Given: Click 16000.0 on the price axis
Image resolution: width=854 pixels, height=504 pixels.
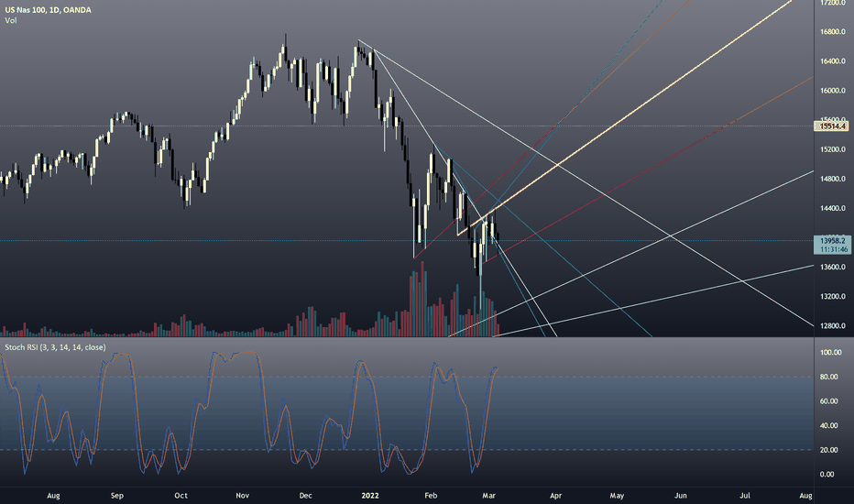Looking at the screenshot, I should (833, 91).
